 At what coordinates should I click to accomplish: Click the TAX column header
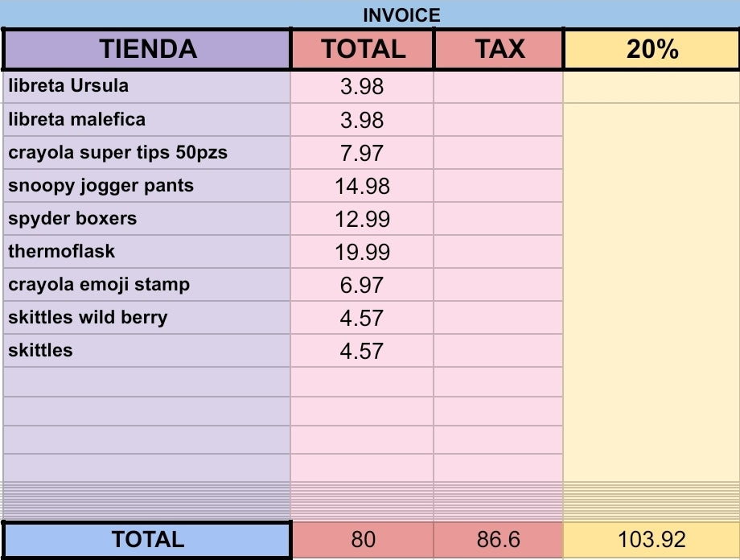(x=499, y=49)
